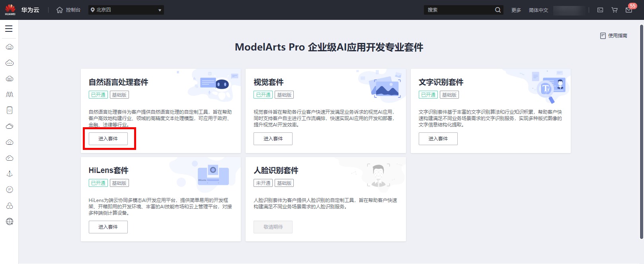The width and height of the screenshot is (644, 264).
Task: Click 进入套件 under HiLens套件
Action: pos(108,227)
